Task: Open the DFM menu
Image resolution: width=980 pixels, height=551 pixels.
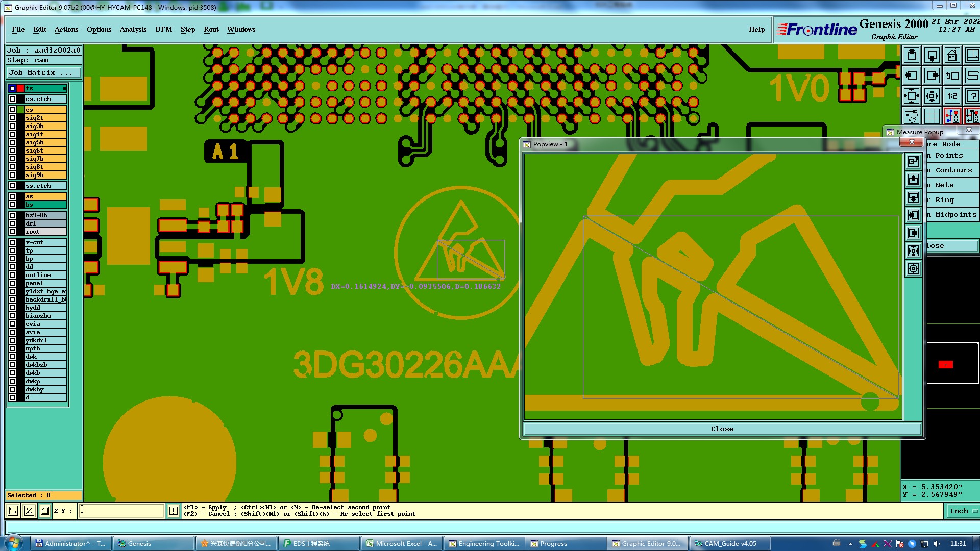Action: click(x=163, y=29)
